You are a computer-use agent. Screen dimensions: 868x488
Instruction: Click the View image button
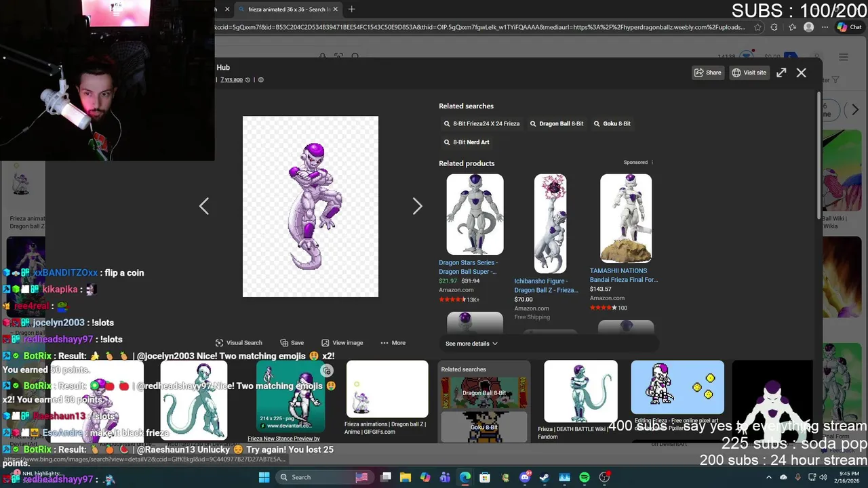342,343
